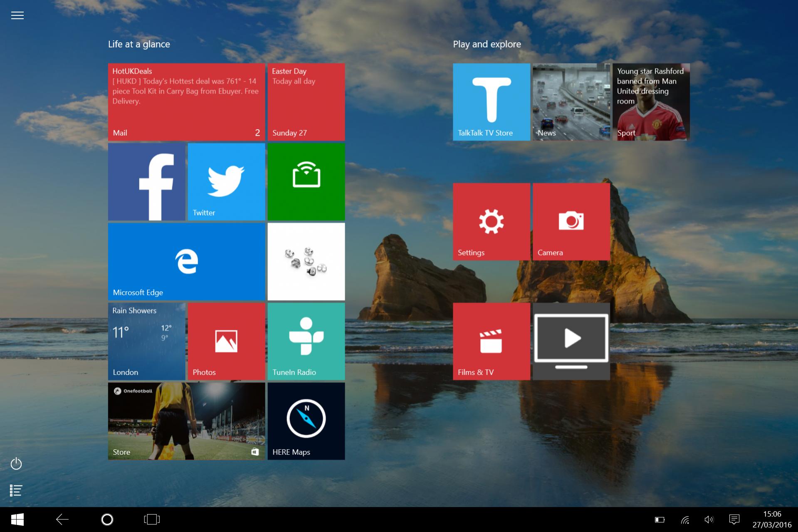
Task: Open the News tile
Action: click(571, 102)
